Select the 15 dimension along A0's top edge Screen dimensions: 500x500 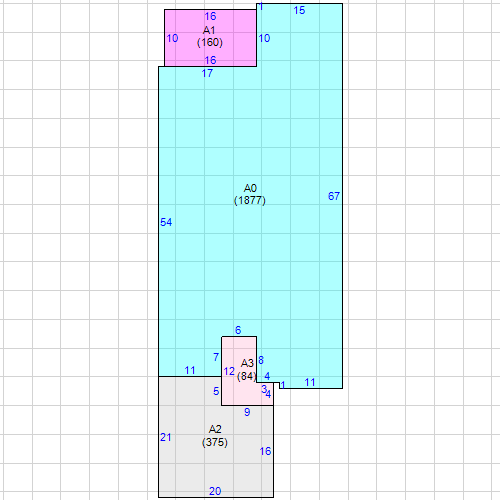tap(299, 10)
